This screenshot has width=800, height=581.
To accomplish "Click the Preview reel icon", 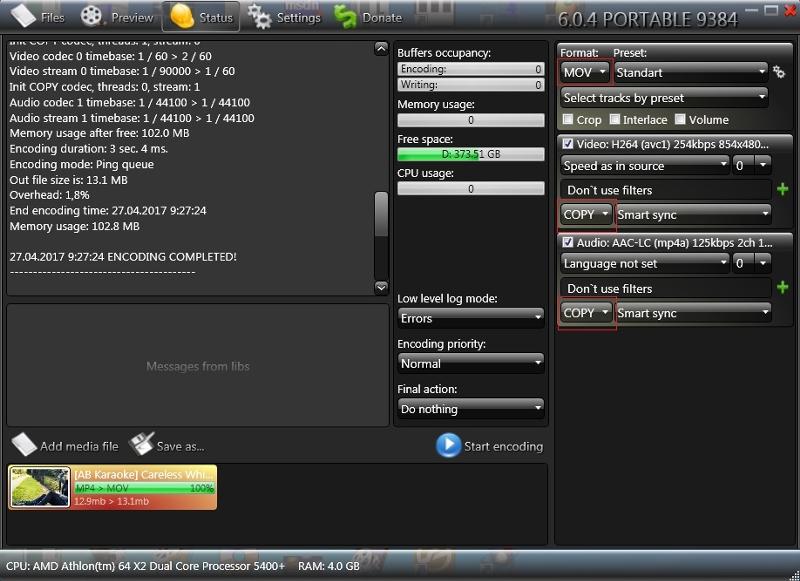I will click(x=92, y=16).
